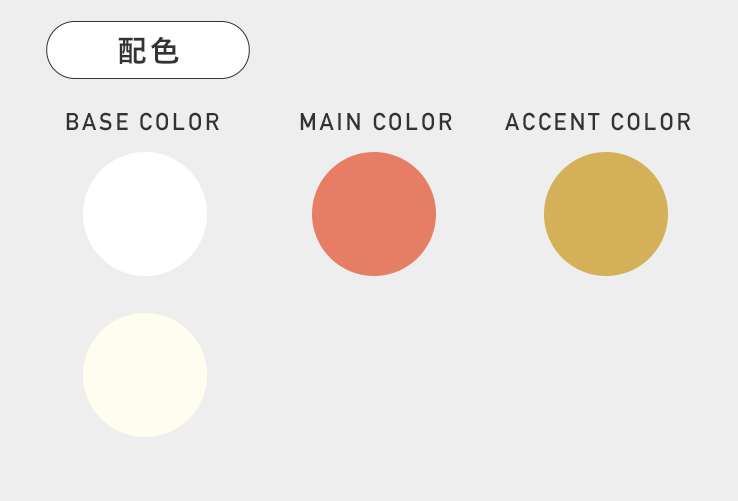The width and height of the screenshot is (738, 501).
Task: Click the right rounded end of 配色 pill
Action: pyautogui.click(x=234, y=50)
